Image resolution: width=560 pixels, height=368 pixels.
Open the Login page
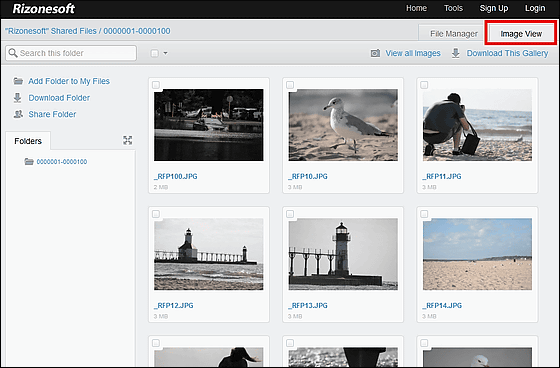(x=535, y=8)
